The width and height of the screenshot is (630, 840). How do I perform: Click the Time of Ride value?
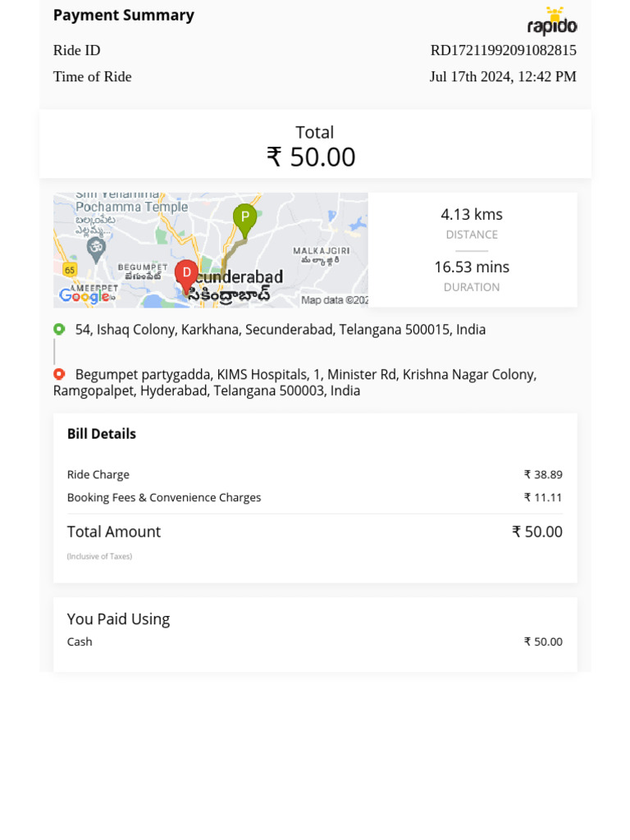503,76
